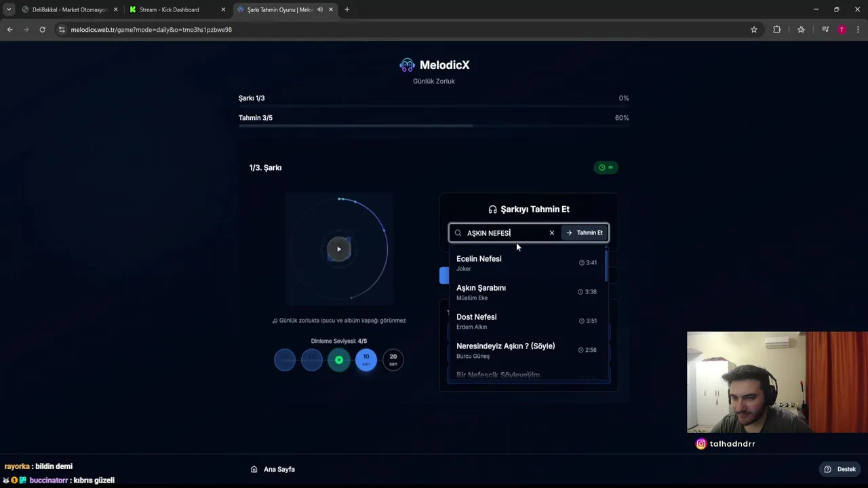Screen dimensions: 868x488
Task: Select the 10 san listening level
Action: pos(366,360)
